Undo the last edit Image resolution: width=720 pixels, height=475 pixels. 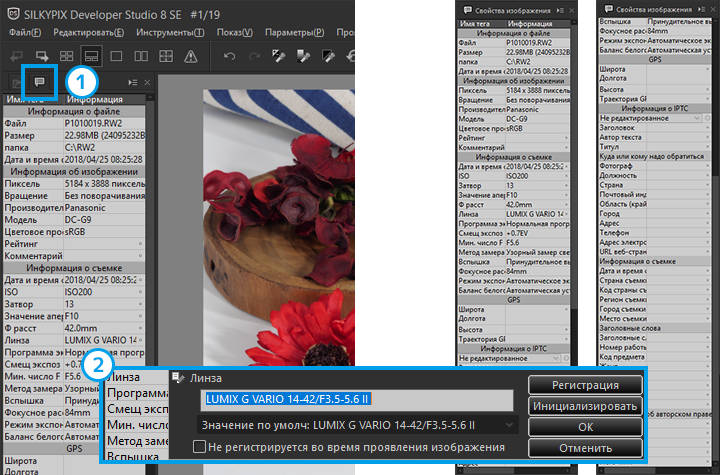tap(230, 57)
